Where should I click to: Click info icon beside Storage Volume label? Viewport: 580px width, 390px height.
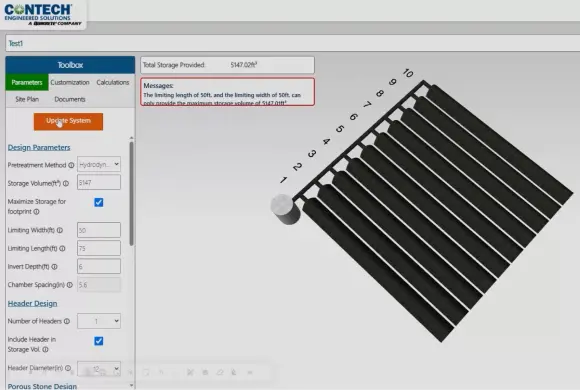66,183
